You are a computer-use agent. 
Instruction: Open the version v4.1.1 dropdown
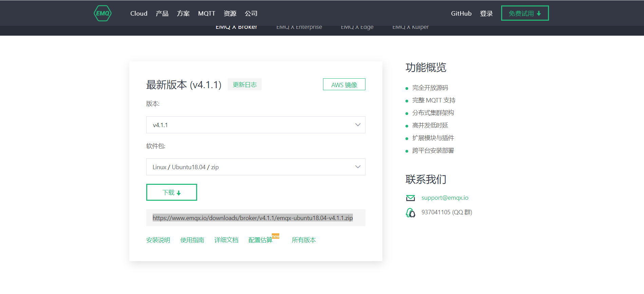tap(256, 125)
